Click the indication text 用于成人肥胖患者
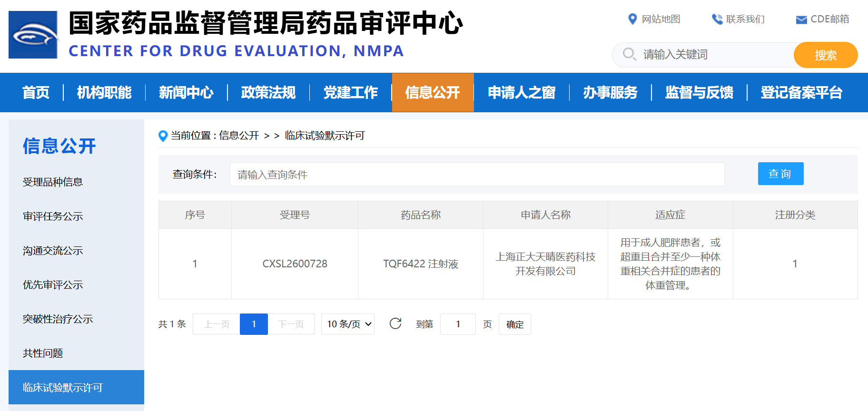 click(x=671, y=264)
